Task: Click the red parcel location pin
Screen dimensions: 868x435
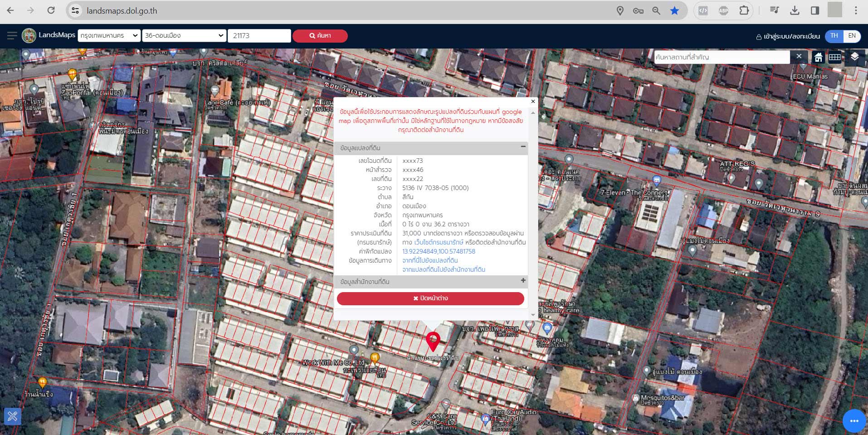Action: click(433, 341)
